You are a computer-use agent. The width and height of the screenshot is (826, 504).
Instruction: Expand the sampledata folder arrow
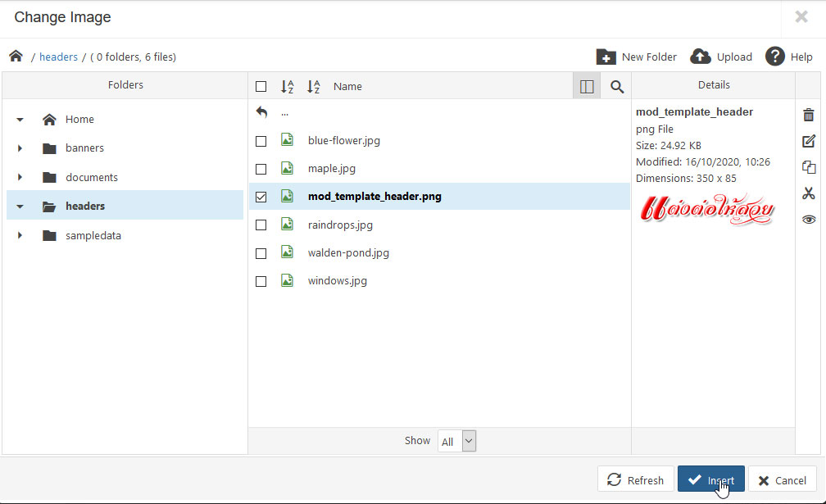tap(20, 236)
